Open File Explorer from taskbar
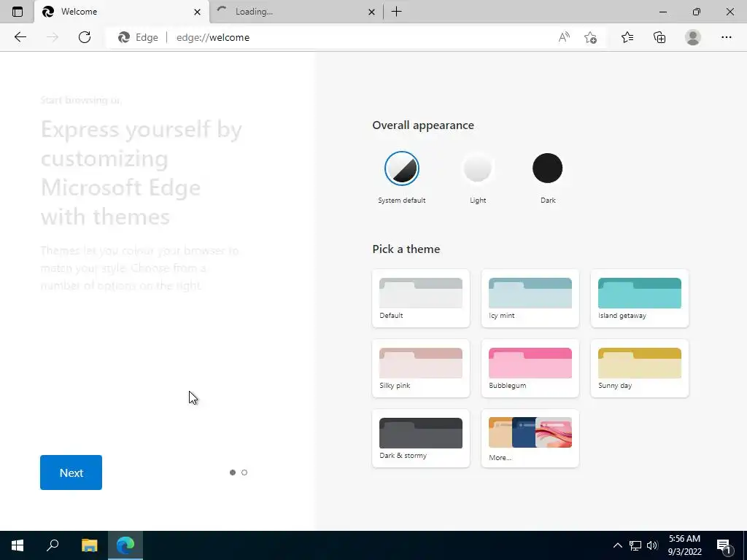This screenshot has width=747, height=560. point(89,545)
